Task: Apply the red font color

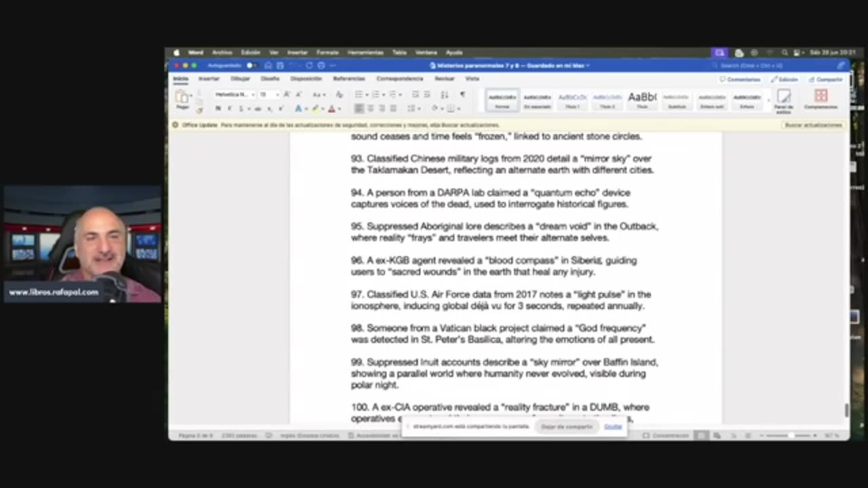Action: pos(332,108)
